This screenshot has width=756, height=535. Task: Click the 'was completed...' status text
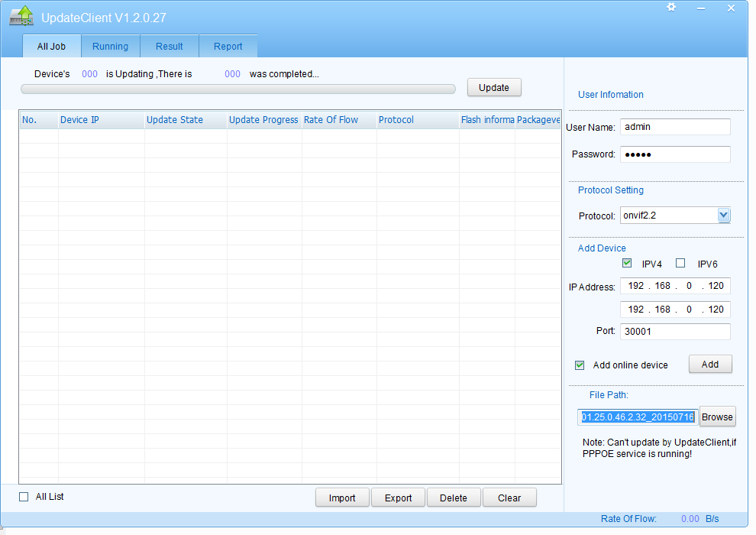(x=284, y=74)
